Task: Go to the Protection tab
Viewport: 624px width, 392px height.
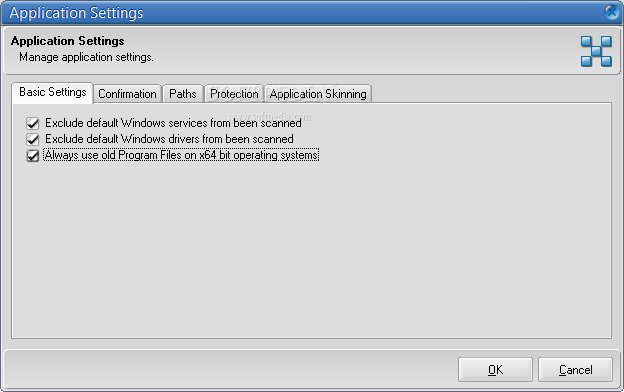Action: coord(234,94)
